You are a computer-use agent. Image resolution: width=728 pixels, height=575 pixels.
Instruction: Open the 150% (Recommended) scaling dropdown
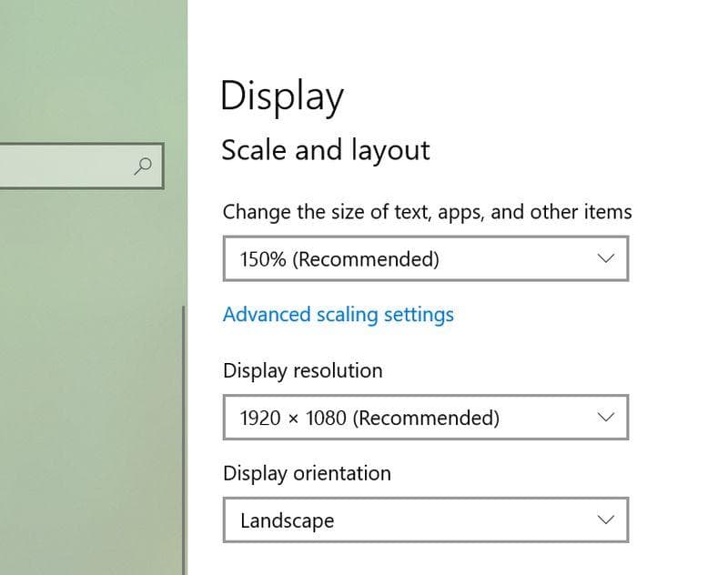pyautogui.click(x=425, y=259)
